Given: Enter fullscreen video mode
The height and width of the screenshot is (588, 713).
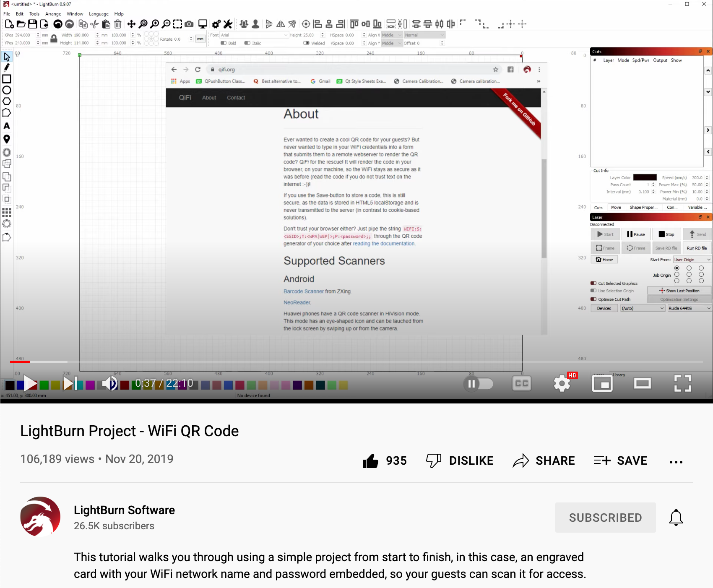Looking at the screenshot, I should (682, 383).
